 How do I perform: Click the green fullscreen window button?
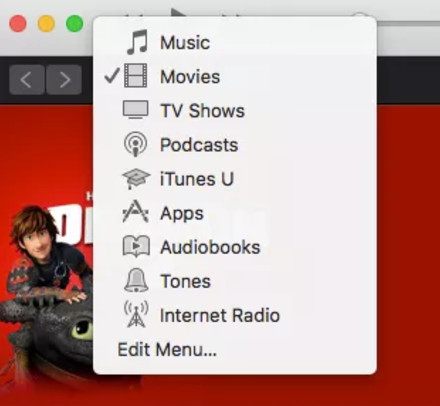click(x=74, y=24)
